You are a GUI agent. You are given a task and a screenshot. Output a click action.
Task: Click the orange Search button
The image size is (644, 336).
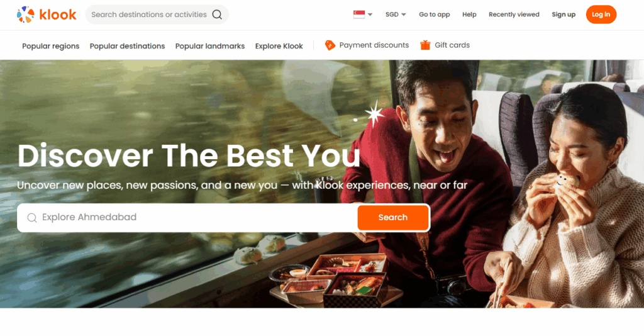[393, 217]
